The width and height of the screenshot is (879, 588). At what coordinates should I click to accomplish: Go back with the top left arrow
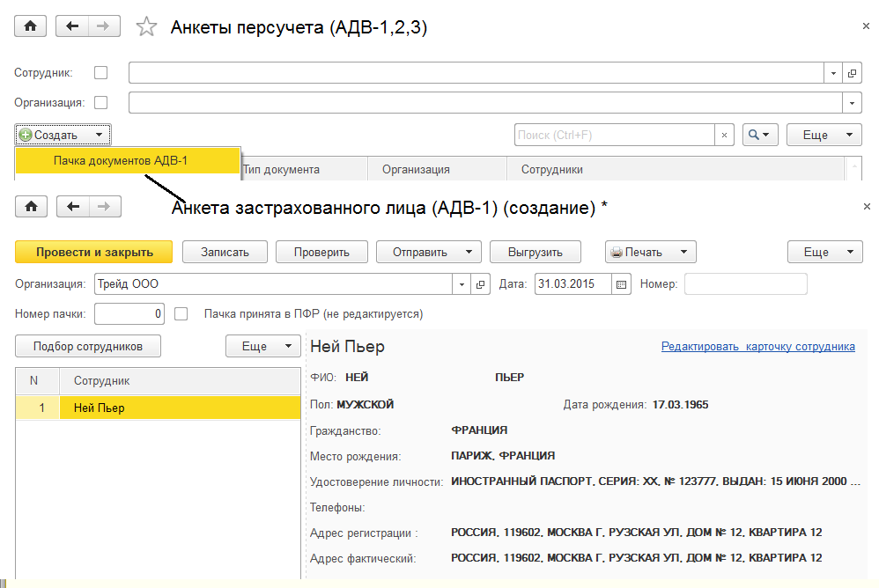(72, 26)
